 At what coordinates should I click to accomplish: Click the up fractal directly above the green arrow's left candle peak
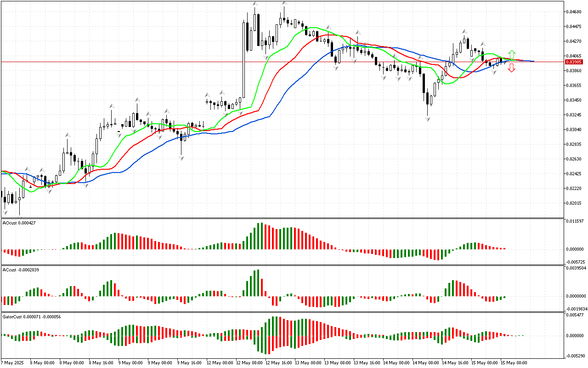(x=482, y=44)
